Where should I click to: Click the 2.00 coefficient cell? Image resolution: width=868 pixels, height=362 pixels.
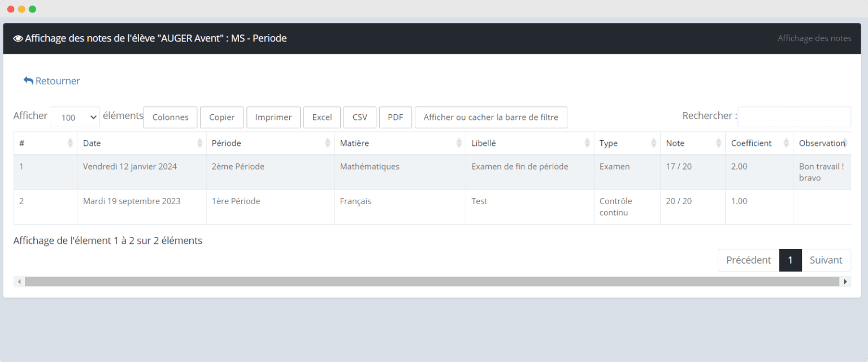click(759, 173)
